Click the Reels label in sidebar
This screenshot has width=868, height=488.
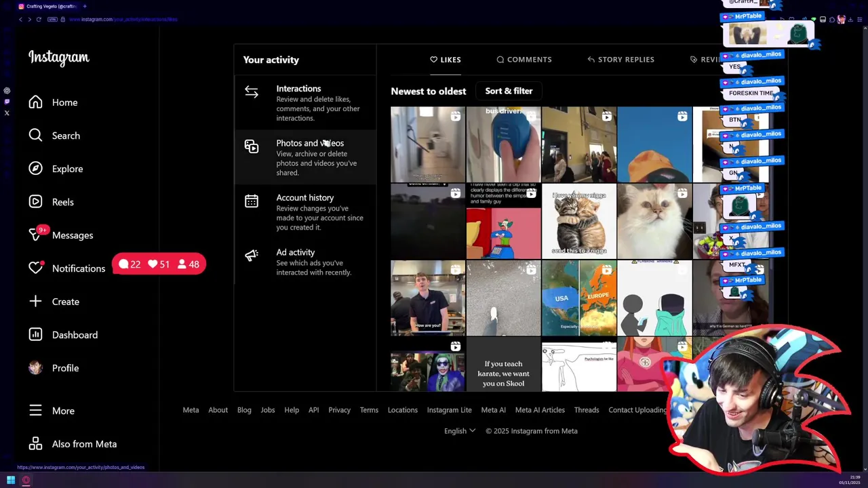pos(63,202)
